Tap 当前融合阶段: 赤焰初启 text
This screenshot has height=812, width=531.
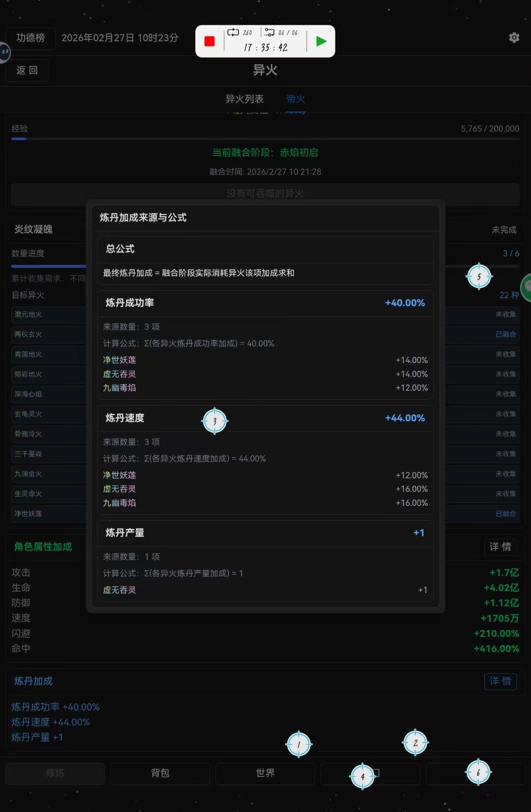[265, 153]
